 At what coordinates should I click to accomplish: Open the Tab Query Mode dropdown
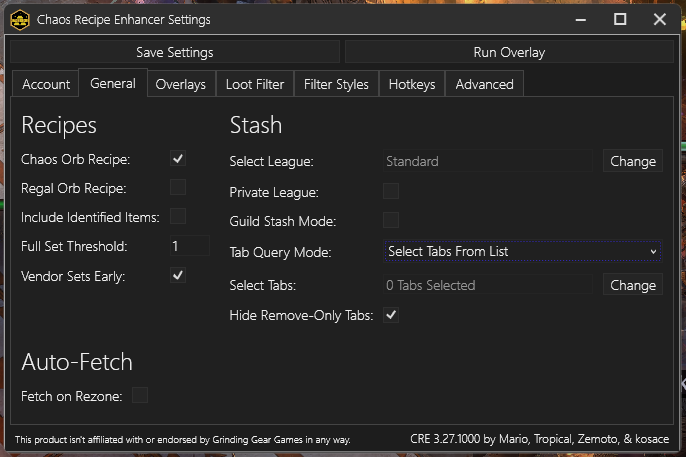tap(522, 251)
